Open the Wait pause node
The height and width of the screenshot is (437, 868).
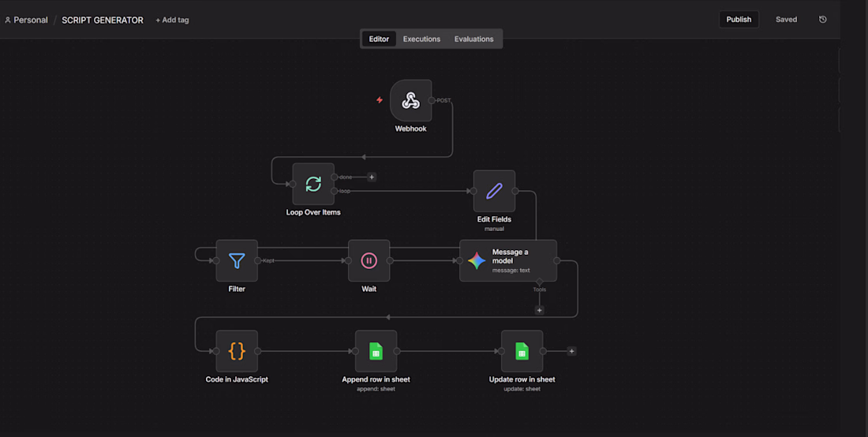point(369,260)
